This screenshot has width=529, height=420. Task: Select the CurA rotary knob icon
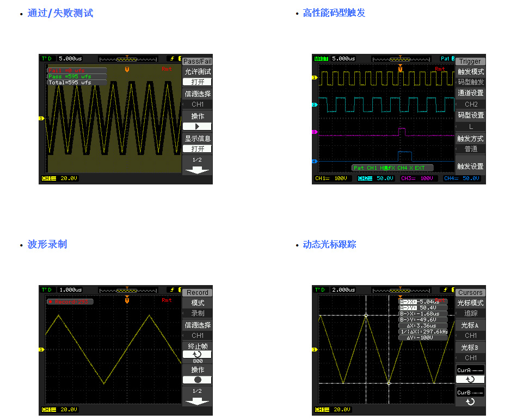coord(470,379)
